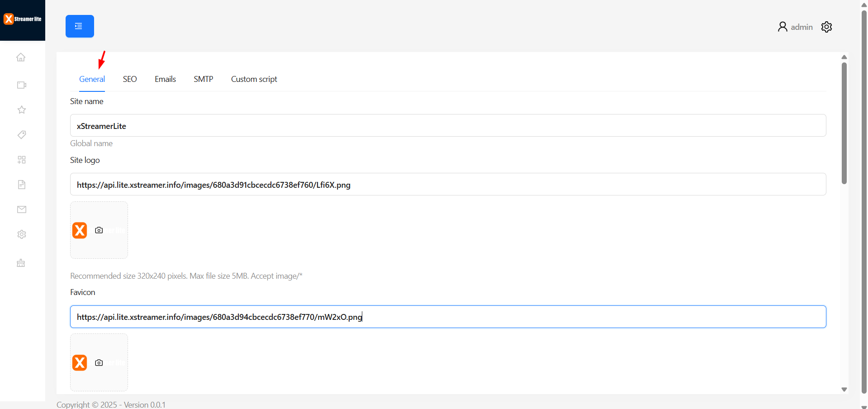Open the top-right settings gear
The width and height of the screenshot is (868, 409).
click(x=826, y=27)
